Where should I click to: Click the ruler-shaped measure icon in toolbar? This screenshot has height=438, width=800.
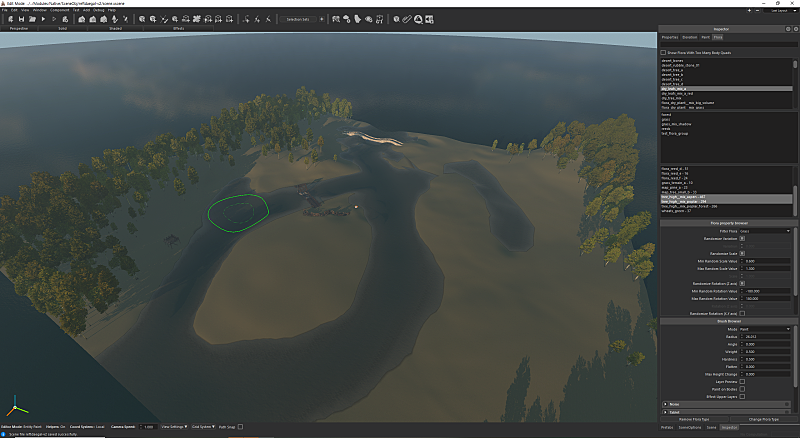click(407, 19)
